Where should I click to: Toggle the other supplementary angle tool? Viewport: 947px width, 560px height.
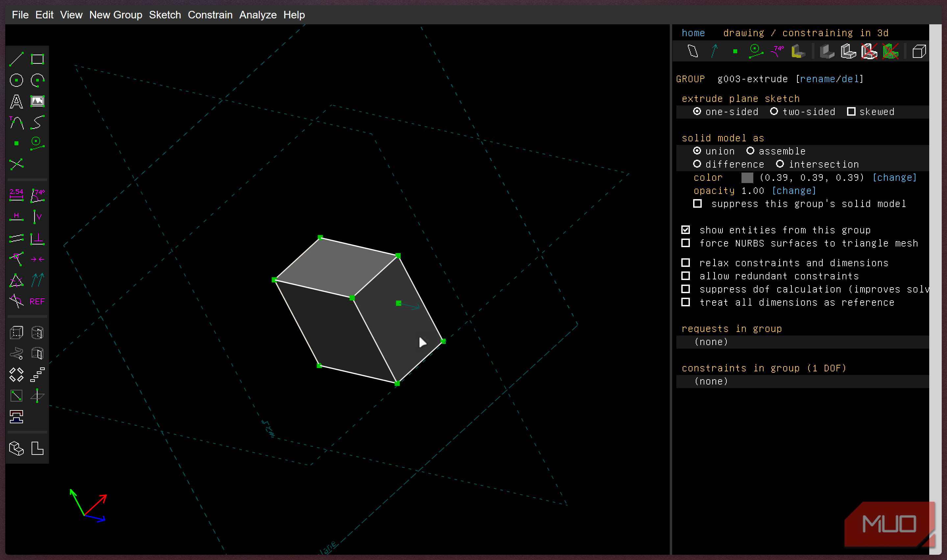(16, 301)
